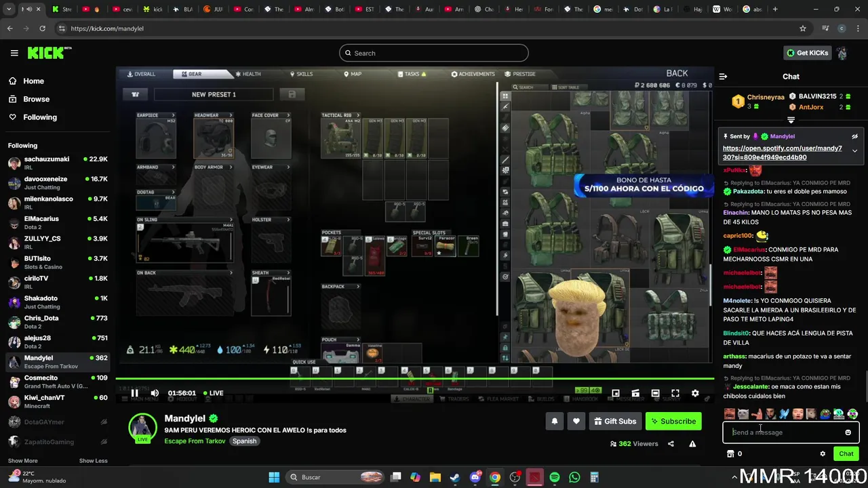Open the emote picker
The height and width of the screenshot is (488, 868).
tap(848, 432)
